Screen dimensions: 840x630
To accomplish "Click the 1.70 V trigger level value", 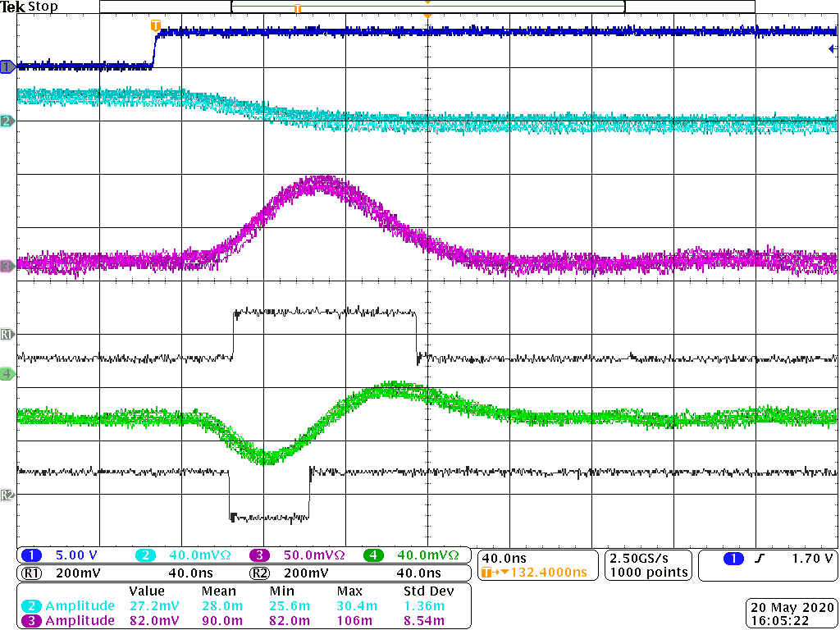I will click(x=813, y=559).
